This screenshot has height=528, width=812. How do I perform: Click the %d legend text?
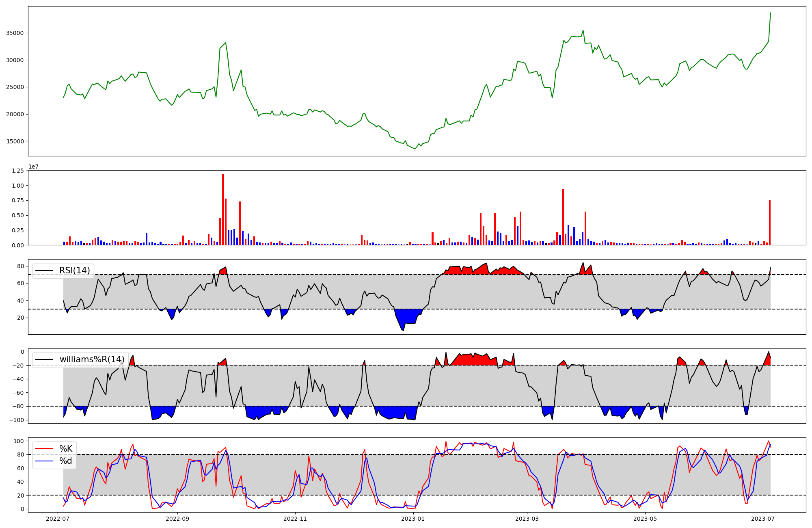66,461
